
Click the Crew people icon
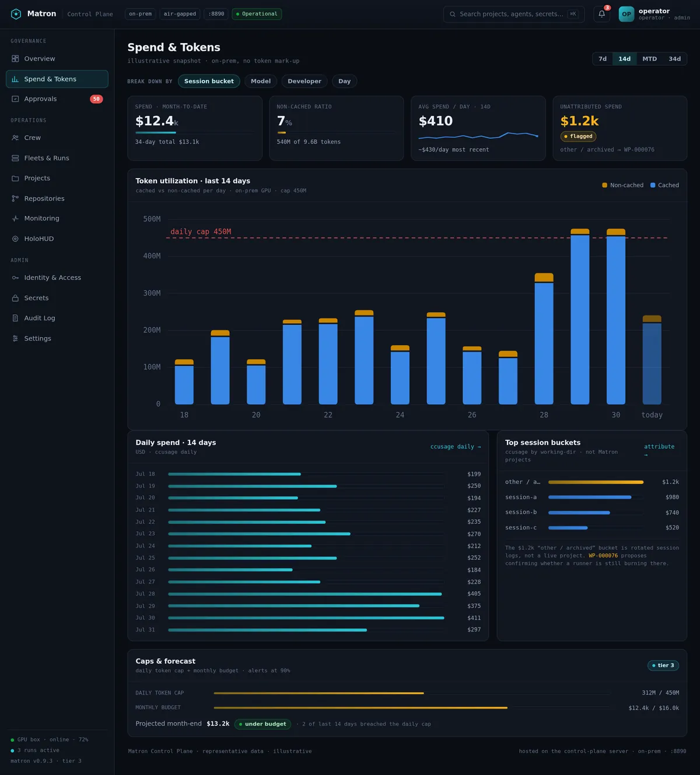[15, 138]
